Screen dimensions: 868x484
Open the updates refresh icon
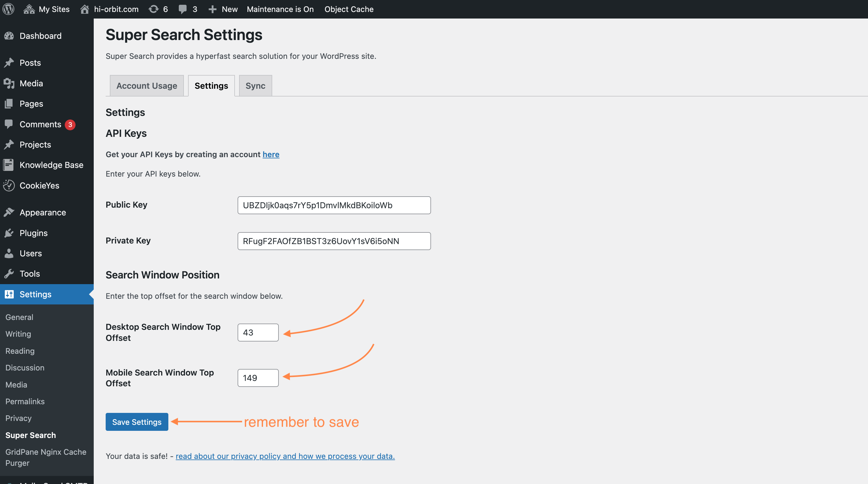(154, 9)
